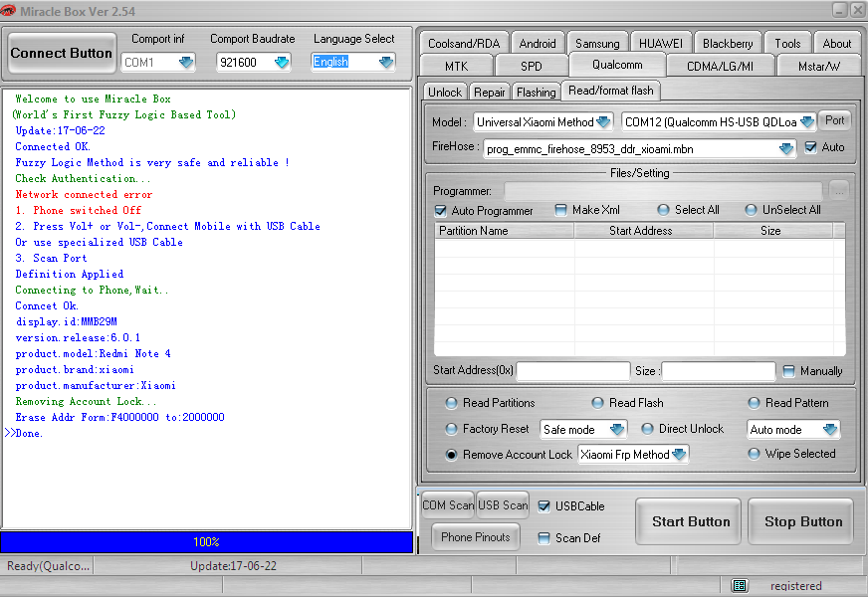Image resolution: width=868 pixels, height=597 pixels.
Task: Click the Miracle Box logo icon
Action: pyautogui.click(x=8, y=11)
